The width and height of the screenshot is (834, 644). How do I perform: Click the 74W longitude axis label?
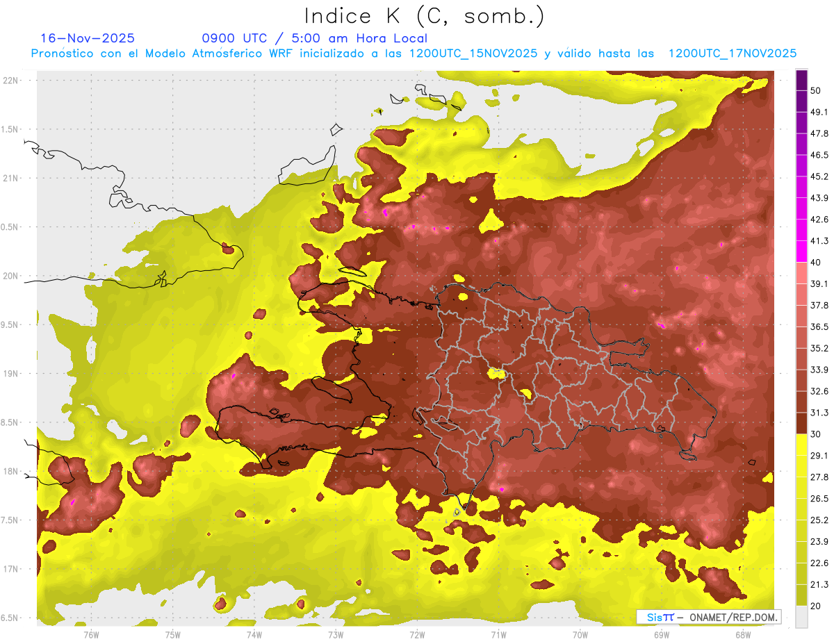tap(254, 634)
